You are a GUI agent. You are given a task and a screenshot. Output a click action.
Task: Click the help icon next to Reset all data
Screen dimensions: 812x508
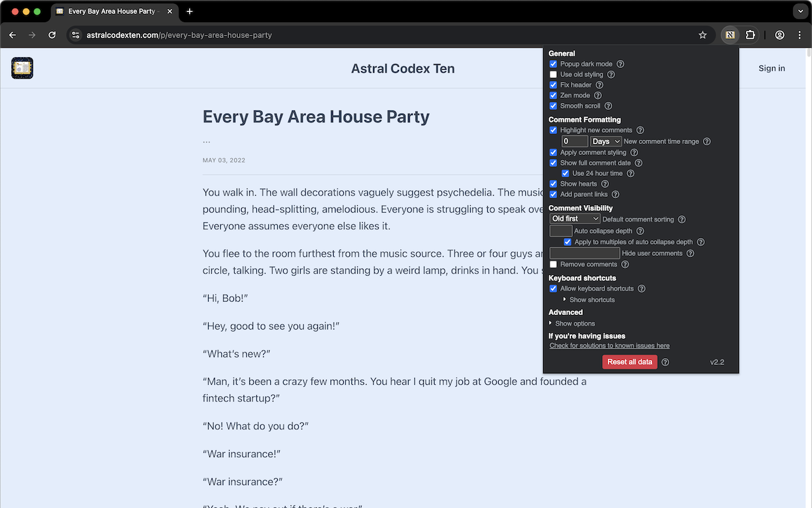(x=665, y=362)
